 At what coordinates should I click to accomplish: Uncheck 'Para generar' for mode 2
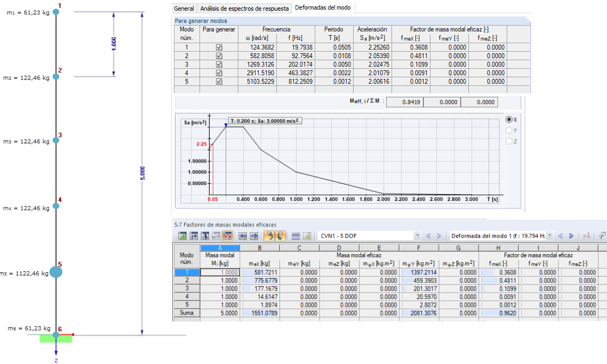219,56
